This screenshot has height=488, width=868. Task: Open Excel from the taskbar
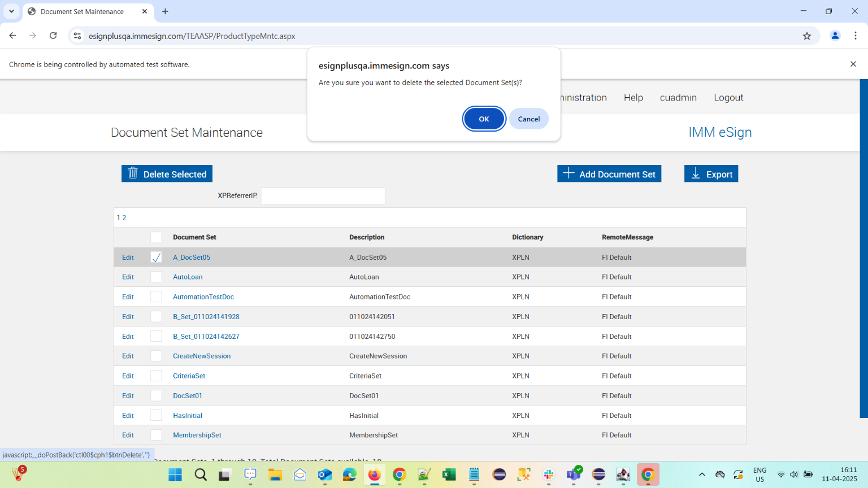(449, 474)
